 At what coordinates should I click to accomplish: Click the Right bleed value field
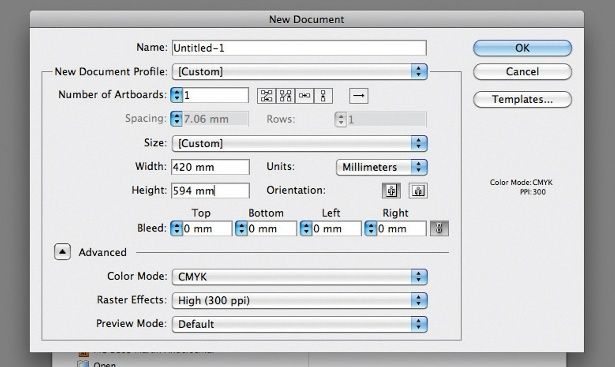click(x=401, y=228)
